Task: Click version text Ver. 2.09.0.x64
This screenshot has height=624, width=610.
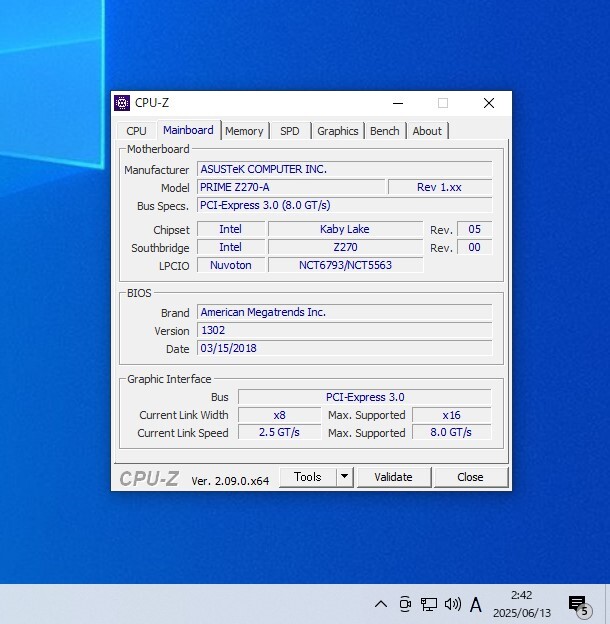Action: click(230, 481)
